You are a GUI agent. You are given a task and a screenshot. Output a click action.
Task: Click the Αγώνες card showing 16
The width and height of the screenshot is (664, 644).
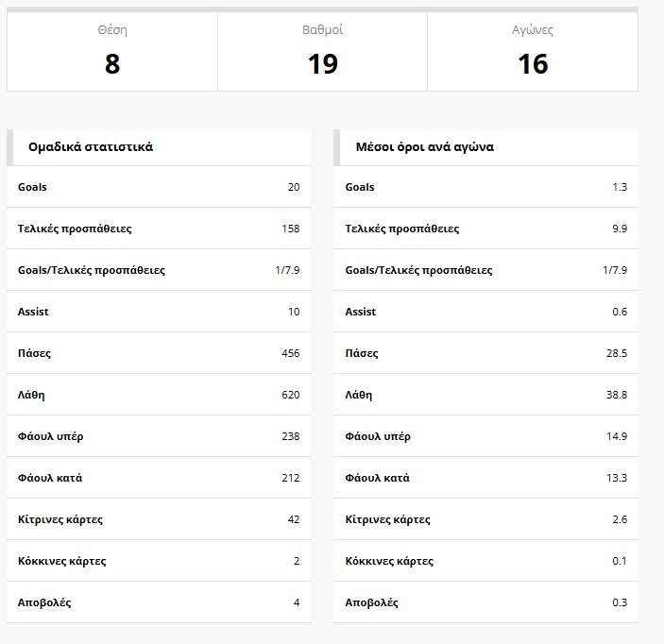pos(533,52)
